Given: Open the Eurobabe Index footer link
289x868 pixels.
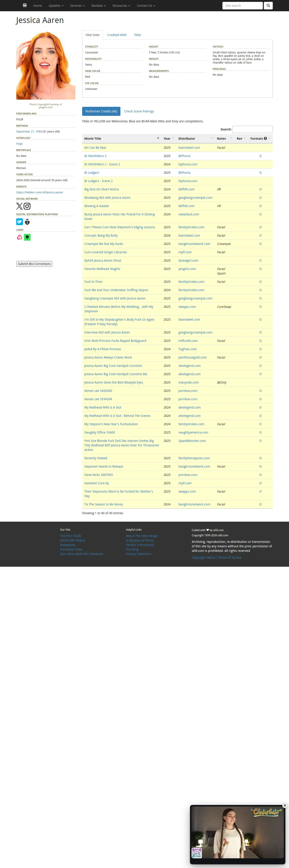Looking at the screenshot, I should pos(71,550).
